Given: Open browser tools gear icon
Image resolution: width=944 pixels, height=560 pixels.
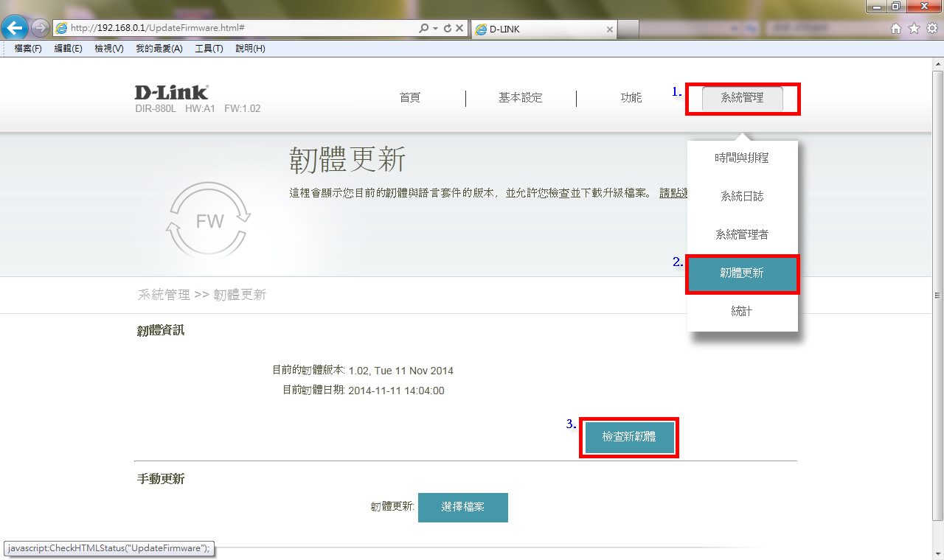Looking at the screenshot, I should [x=932, y=29].
